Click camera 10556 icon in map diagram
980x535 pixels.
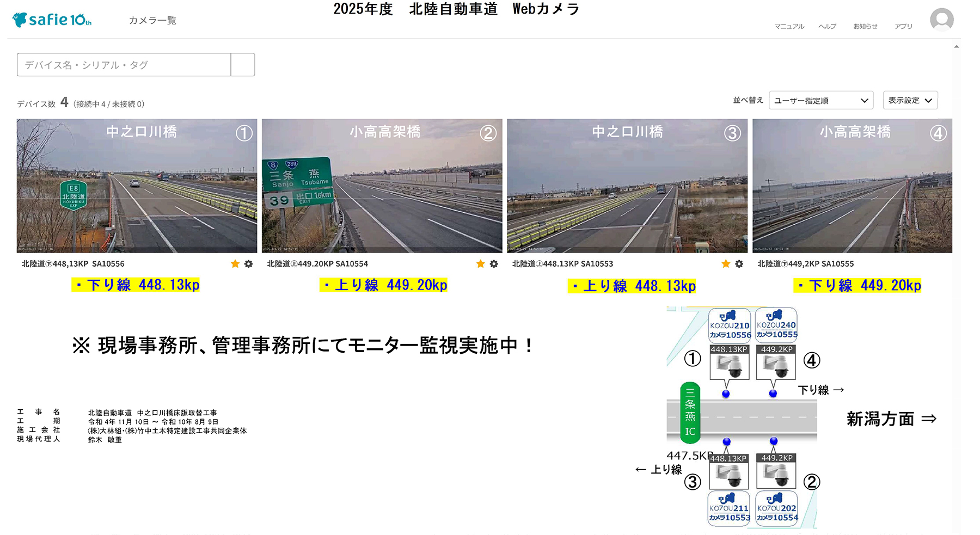tap(730, 366)
